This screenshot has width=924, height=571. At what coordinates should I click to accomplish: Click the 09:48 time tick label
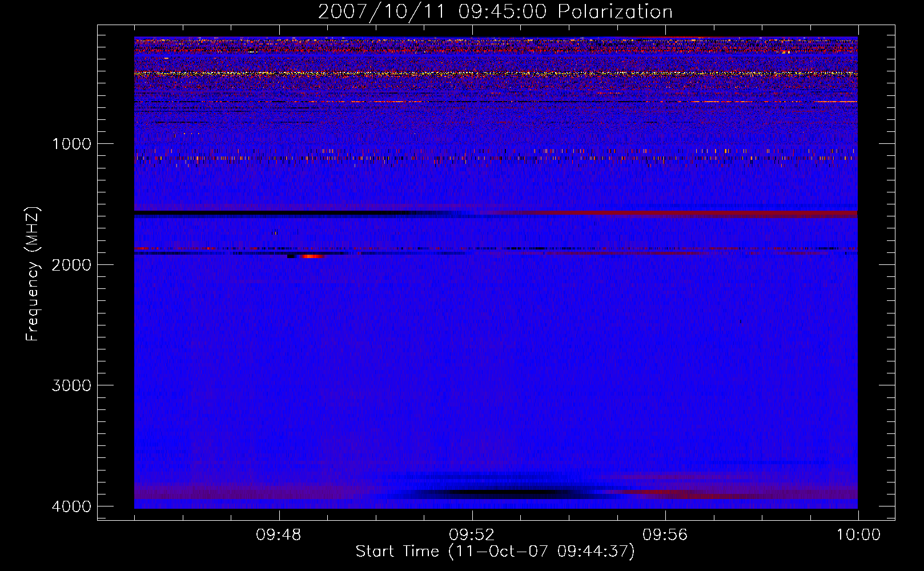click(279, 535)
